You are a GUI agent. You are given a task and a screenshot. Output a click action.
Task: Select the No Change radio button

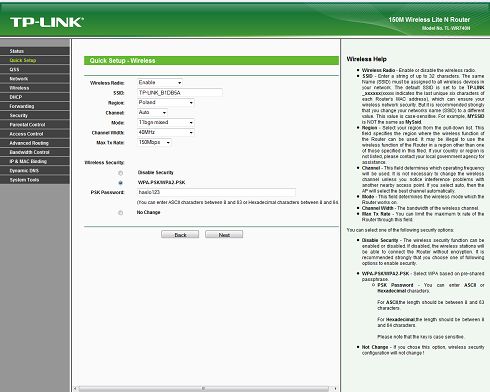click(x=120, y=213)
